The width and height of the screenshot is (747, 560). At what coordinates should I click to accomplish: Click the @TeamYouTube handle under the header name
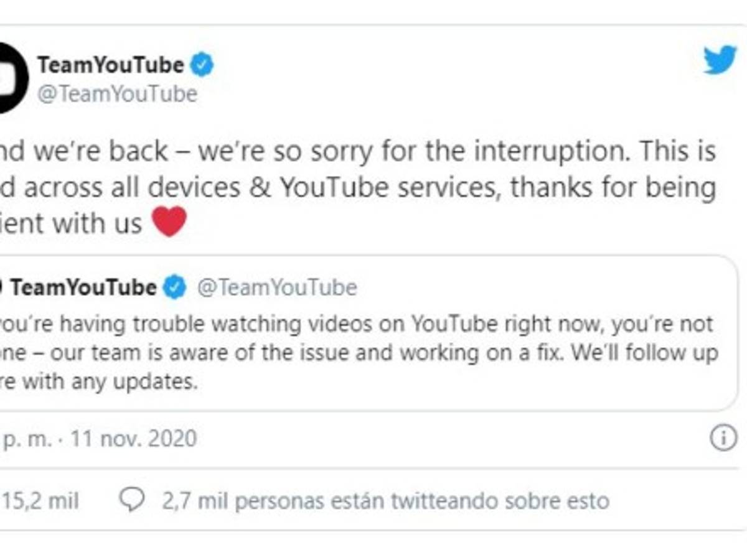click(117, 94)
